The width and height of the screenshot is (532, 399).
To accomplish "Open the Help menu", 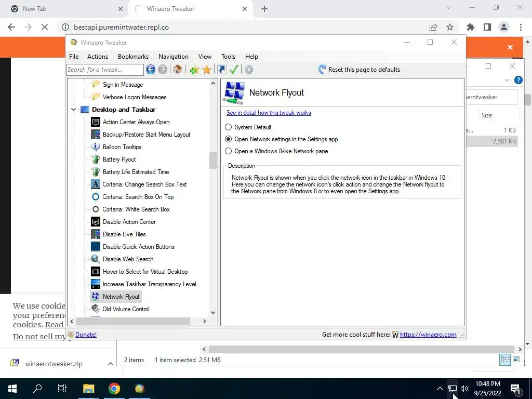I will [252, 57].
